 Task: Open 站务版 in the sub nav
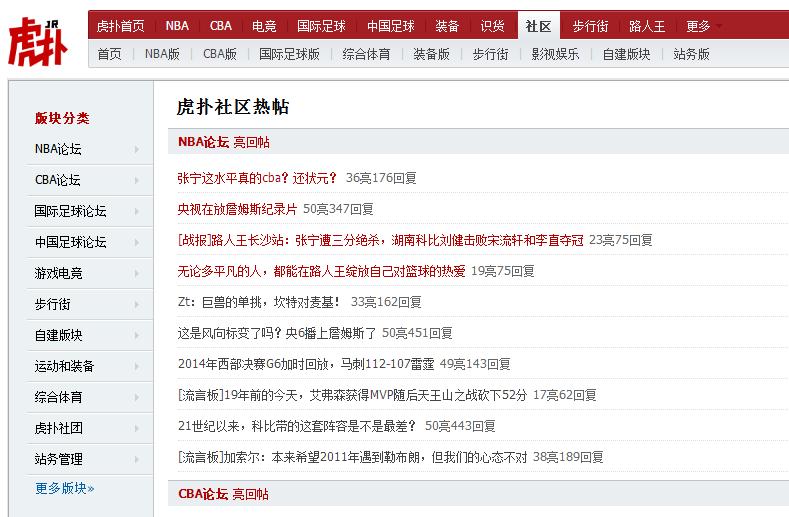tap(691, 54)
